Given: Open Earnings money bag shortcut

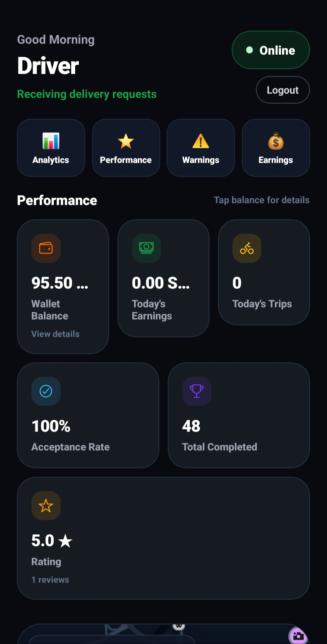Looking at the screenshot, I should point(276,148).
